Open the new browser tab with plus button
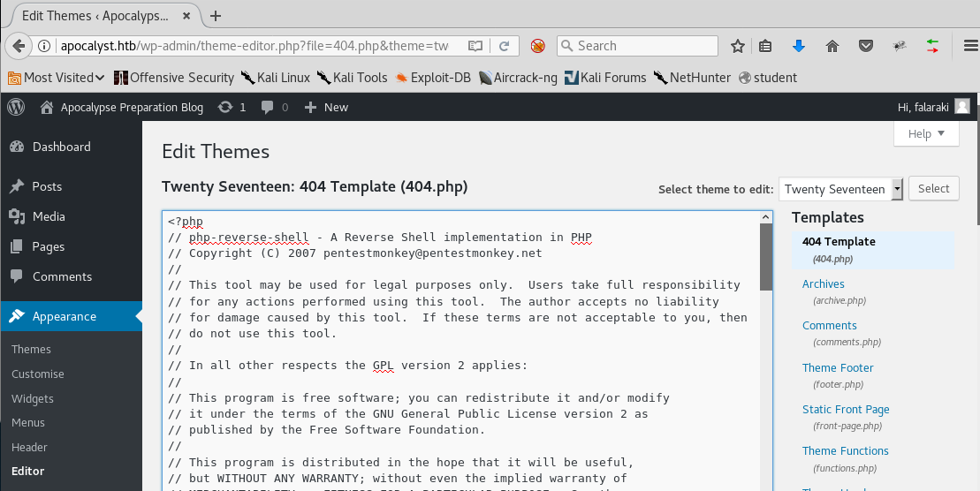This screenshot has height=491, width=980. pyautogui.click(x=216, y=16)
